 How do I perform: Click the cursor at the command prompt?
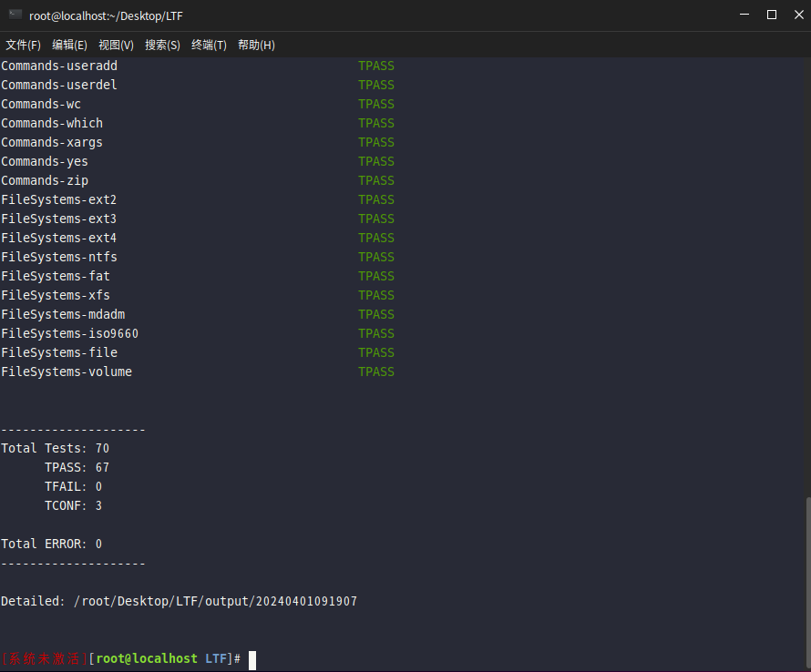tap(252, 659)
